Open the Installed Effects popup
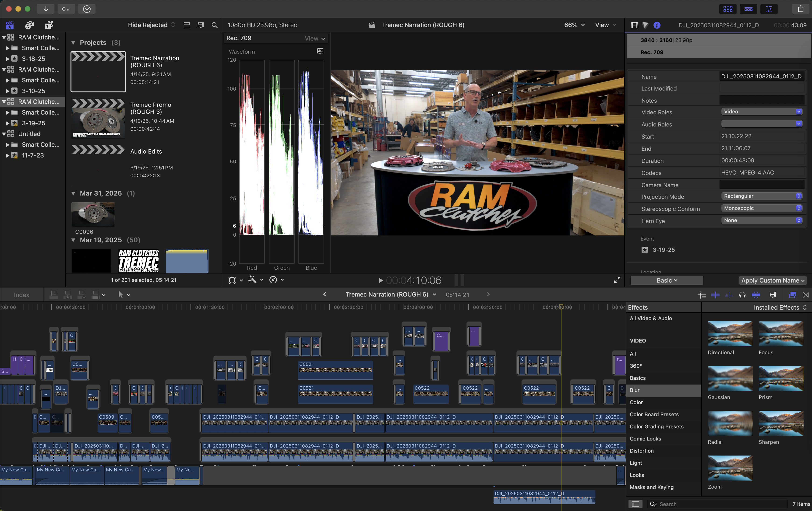 click(x=780, y=307)
